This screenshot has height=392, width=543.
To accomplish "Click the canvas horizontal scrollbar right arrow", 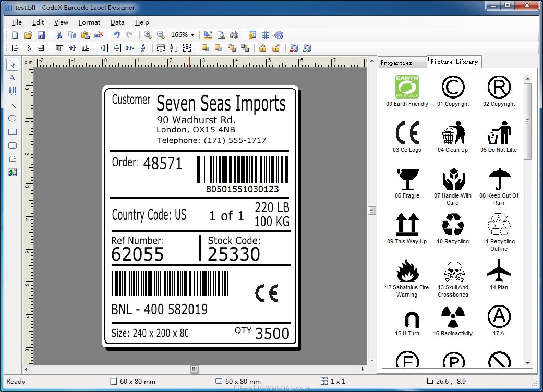I will click(363, 369).
